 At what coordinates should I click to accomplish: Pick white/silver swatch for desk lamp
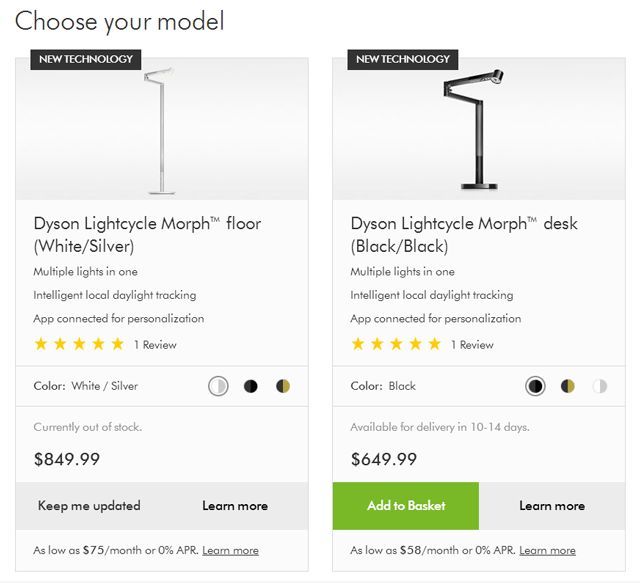pos(600,386)
